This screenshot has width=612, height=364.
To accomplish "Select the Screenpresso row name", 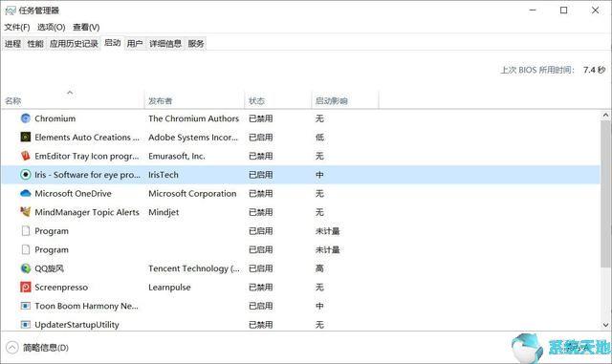I will (61, 287).
